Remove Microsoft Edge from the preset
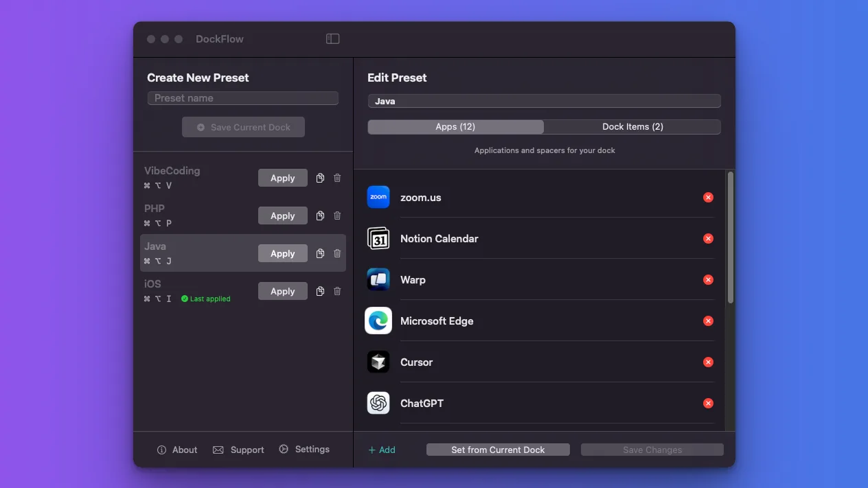Viewport: 868px width, 488px height. pos(708,321)
